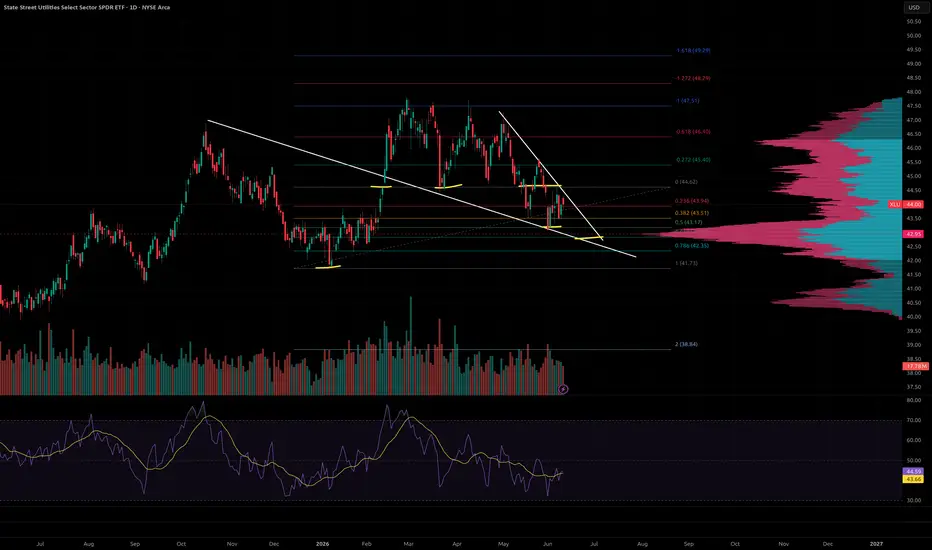The image size is (932, 550).
Task: Select the pink 42.95 price label
Action: pyautogui.click(x=914, y=234)
